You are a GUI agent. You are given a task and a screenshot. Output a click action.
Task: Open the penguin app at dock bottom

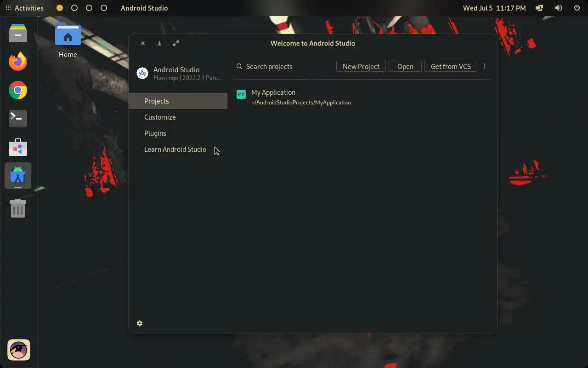click(x=19, y=351)
